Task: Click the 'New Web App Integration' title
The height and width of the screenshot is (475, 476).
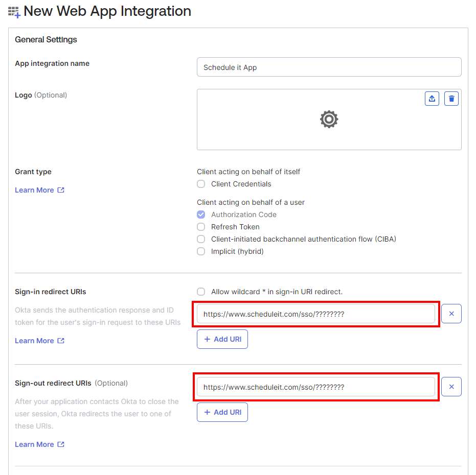Action: coord(107,11)
